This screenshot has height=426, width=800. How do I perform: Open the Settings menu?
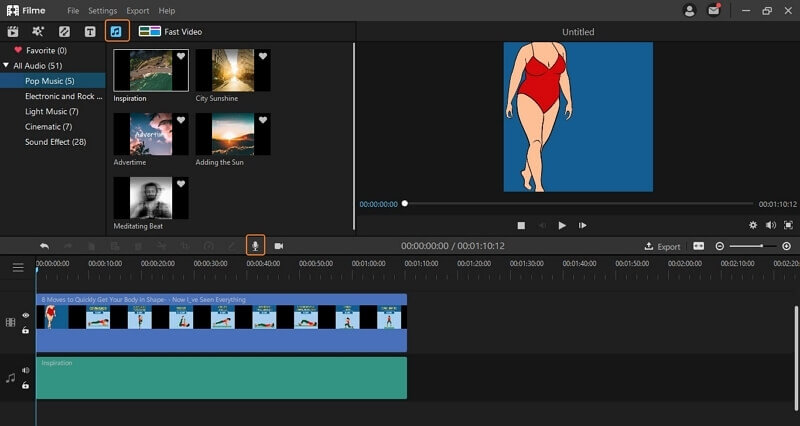click(103, 11)
